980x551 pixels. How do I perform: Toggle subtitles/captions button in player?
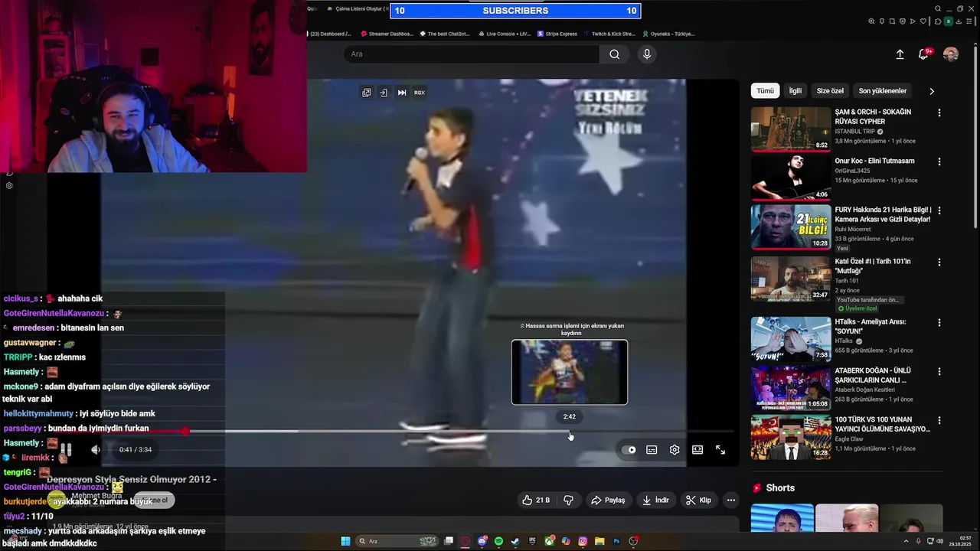click(652, 450)
